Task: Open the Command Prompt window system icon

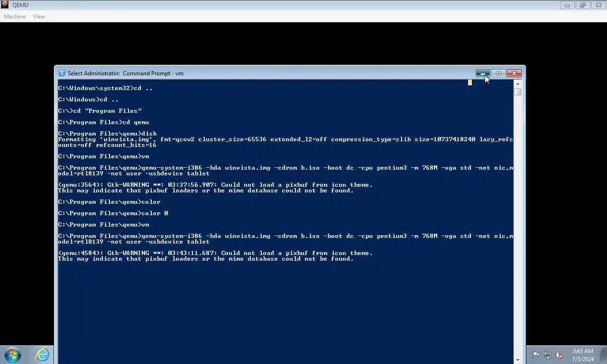Action: point(62,73)
